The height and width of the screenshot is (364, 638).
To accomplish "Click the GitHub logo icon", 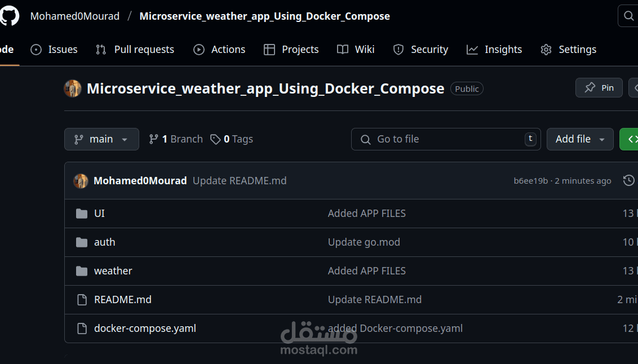I will point(8,16).
